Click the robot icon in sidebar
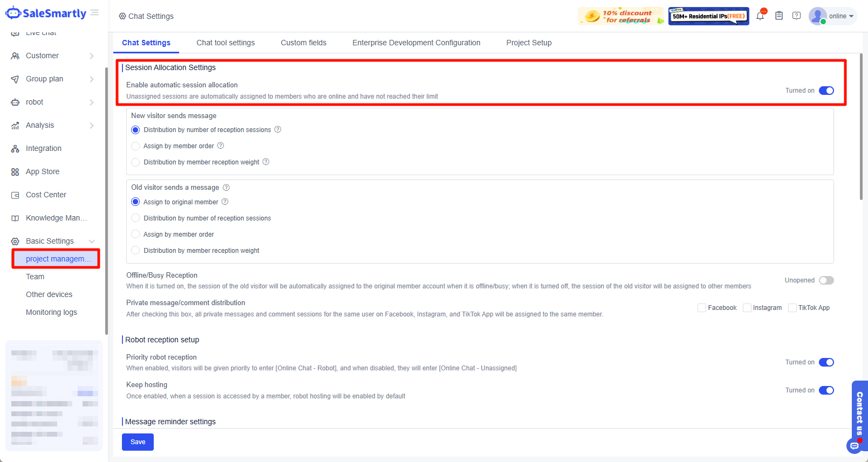 tap(15, 102)
